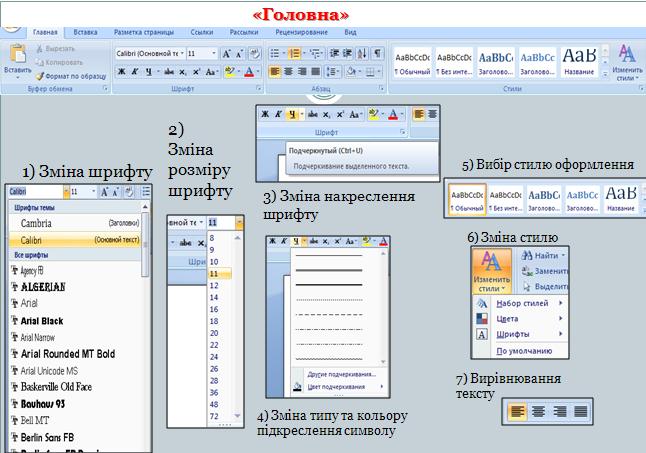646x453 pixels.
Task: Click the orange Изменить стили button under caption 6
Action: (x=491, y=271)
